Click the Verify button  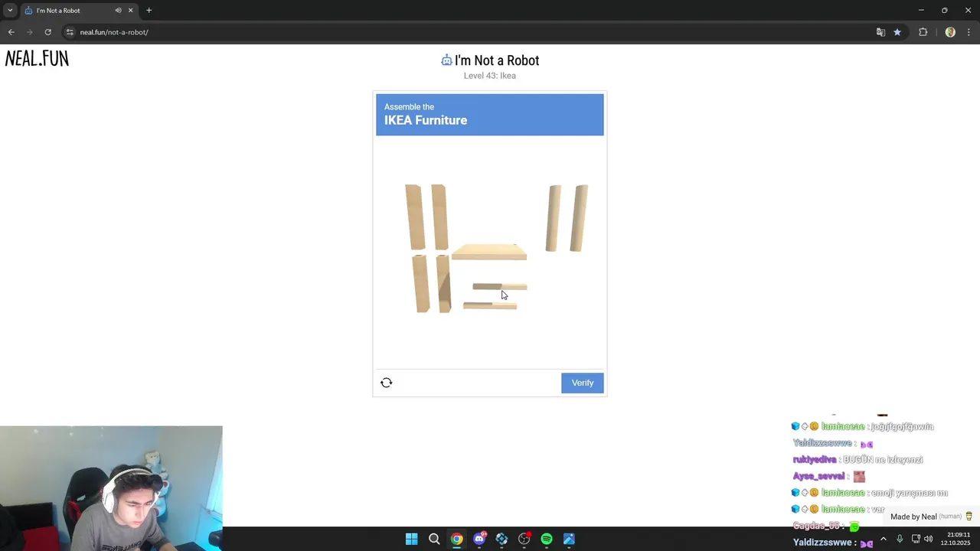[582, 383]
